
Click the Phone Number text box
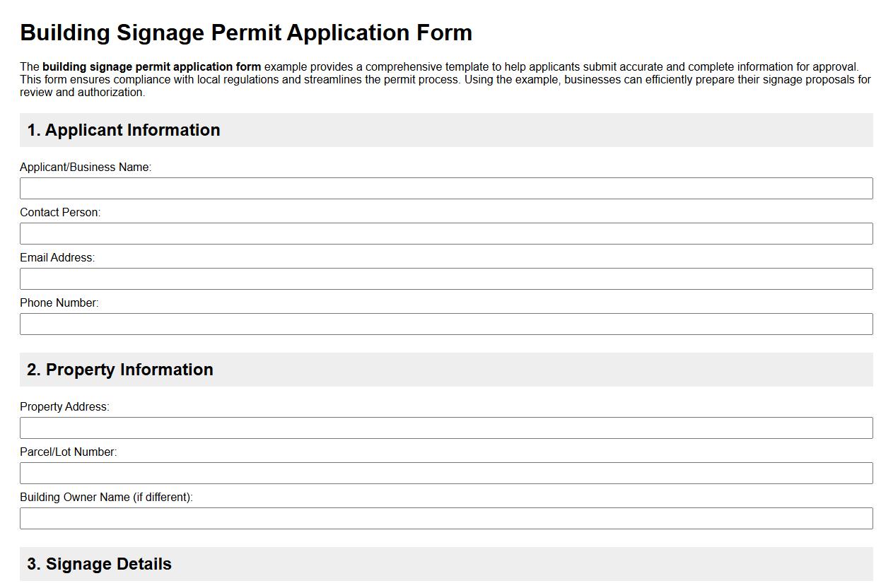pos(446,324)
